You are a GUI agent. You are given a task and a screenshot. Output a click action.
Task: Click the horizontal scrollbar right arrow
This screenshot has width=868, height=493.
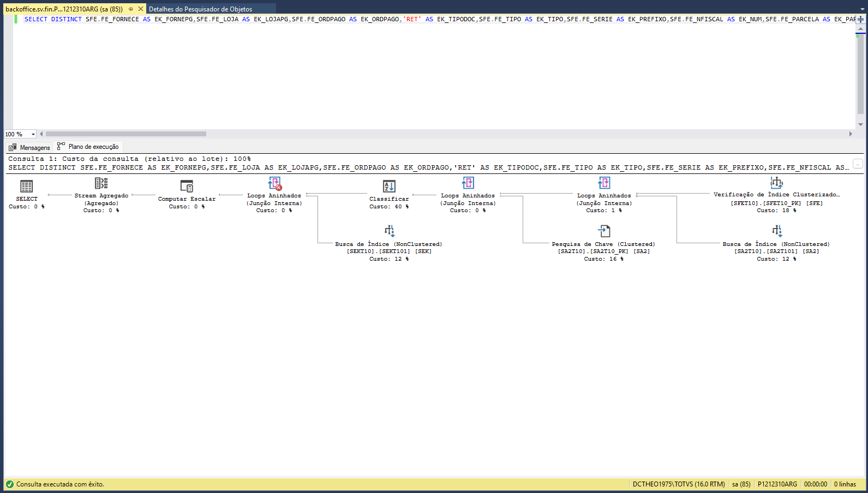pyautogui.click(x=851, y=134)
